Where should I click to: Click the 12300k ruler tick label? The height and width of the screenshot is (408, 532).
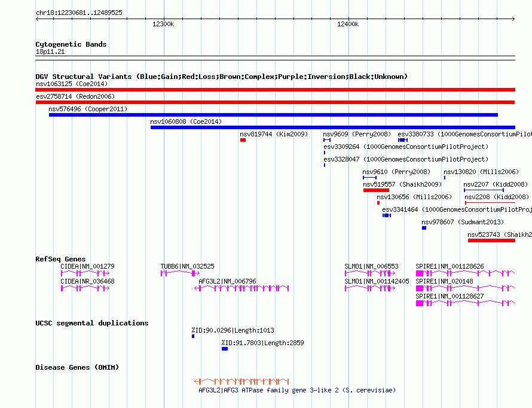163,24
